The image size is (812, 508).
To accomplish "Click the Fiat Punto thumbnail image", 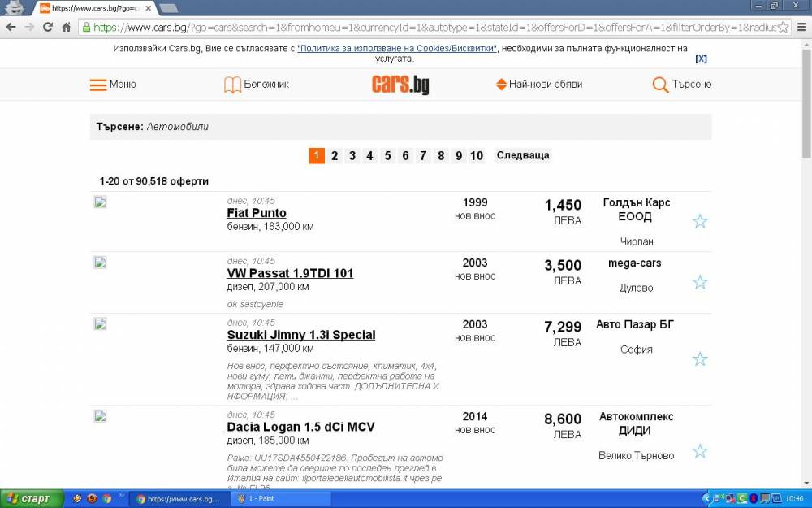I will coord(101,202).
